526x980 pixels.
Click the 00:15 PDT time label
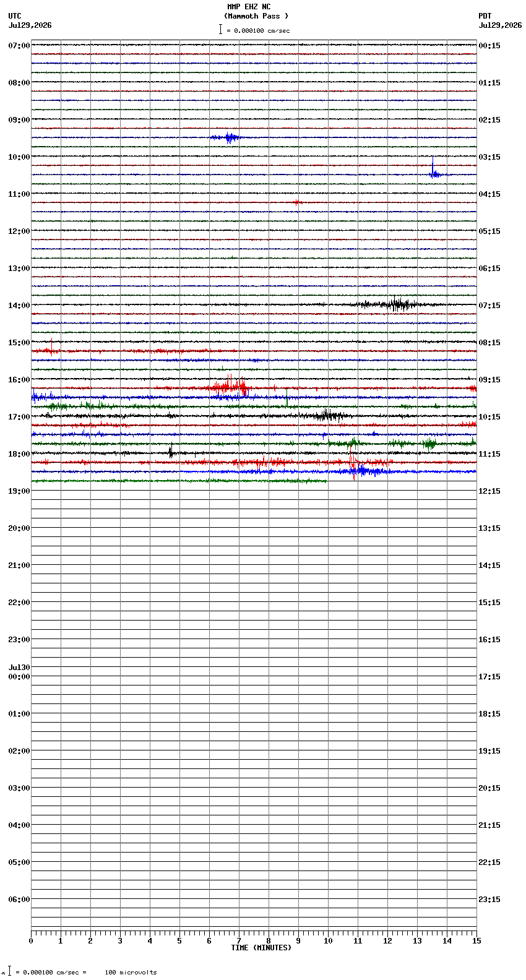tap(489, 46)
